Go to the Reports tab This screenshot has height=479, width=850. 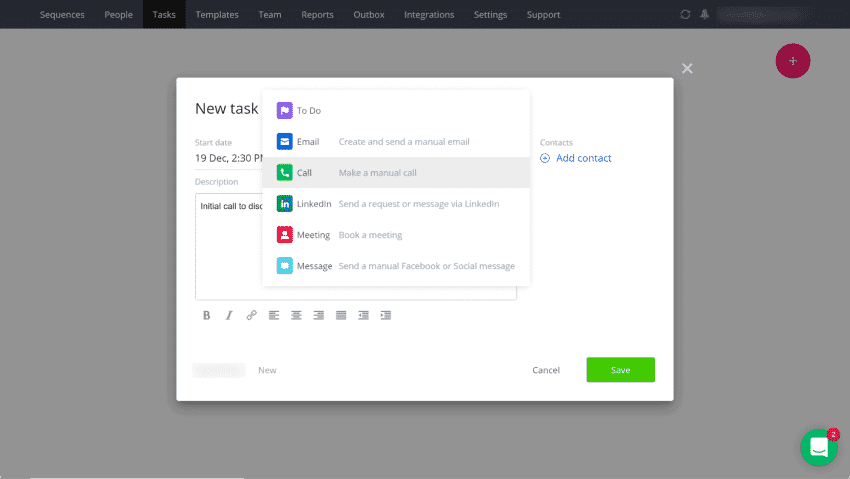pos(317,15)
